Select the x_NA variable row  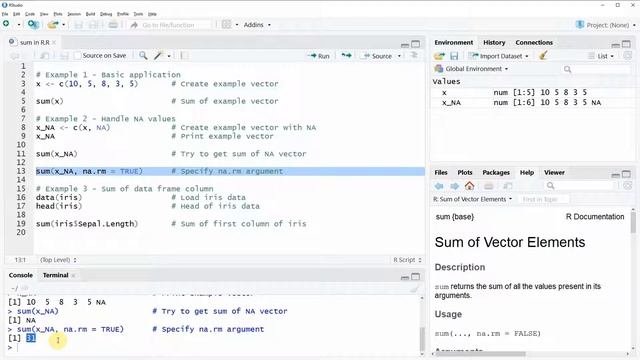[533, 102]
